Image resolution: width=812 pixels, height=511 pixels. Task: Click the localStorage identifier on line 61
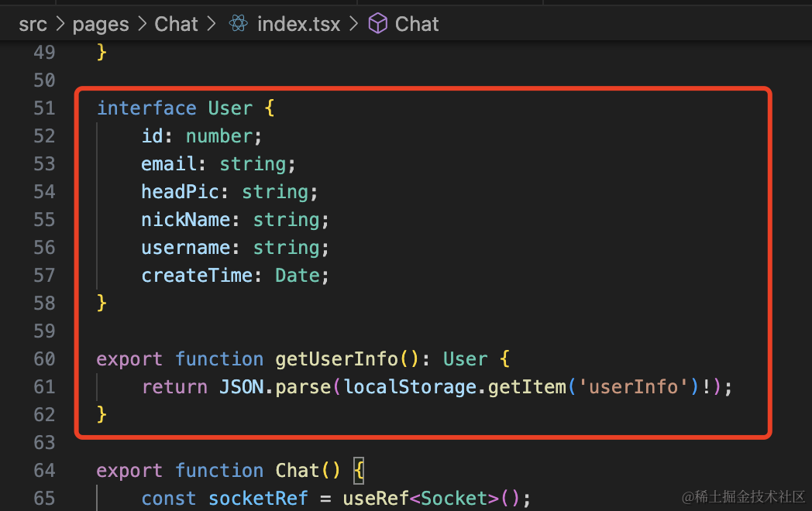click(x=411, y=387)
